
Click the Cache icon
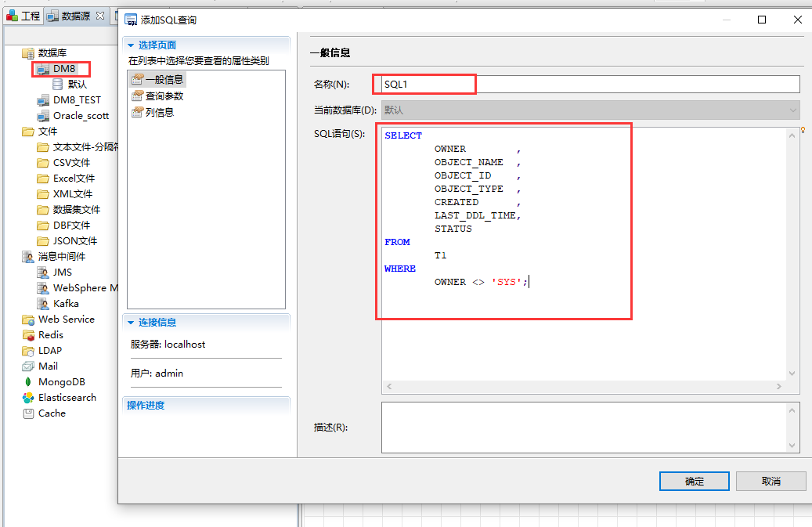(28, 413)
